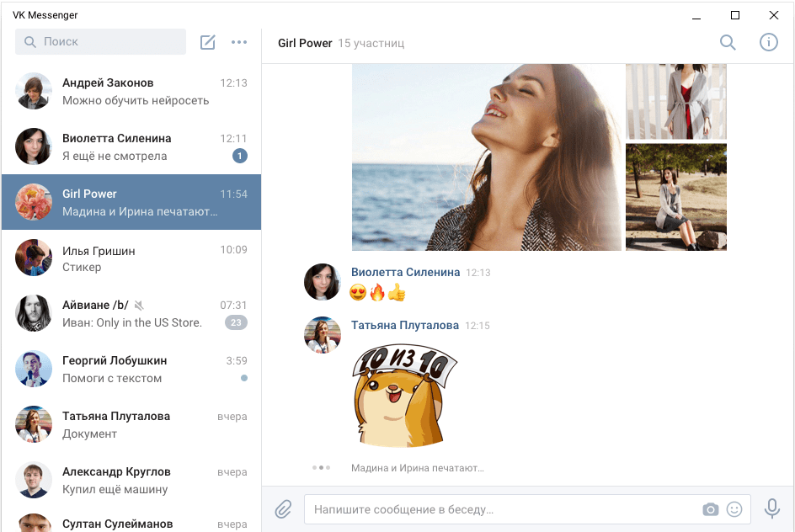Click into the Поиск search field
Image resolution: width=795 pixels, height=532 pixels.
click(100, 41)
